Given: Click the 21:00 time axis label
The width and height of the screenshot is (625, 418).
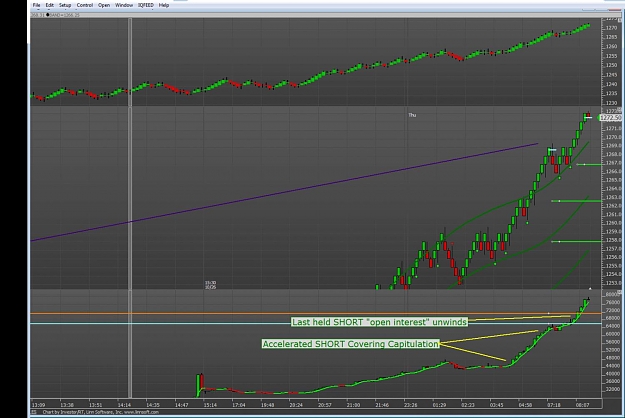Looking at the screenshot, I should (x=353, y=405).
